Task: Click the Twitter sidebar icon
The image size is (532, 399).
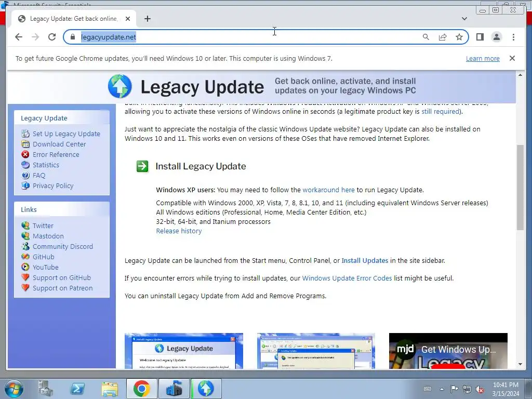Action: coord(25,225)
